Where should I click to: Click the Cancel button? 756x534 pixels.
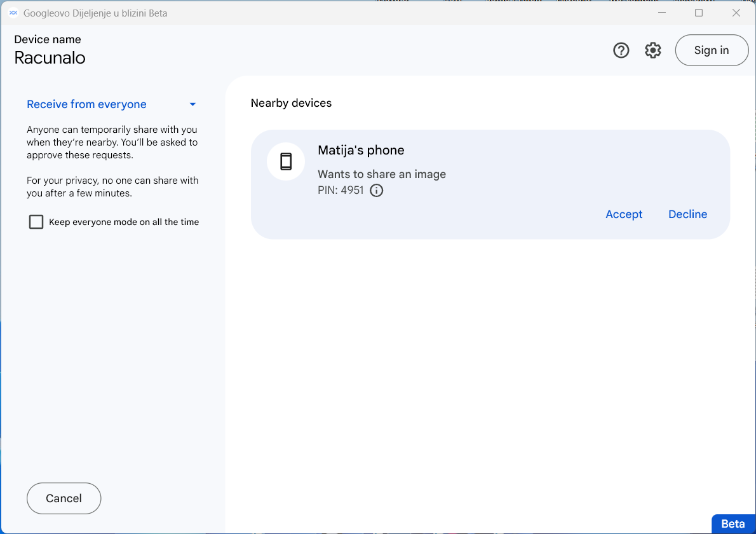point(64,498)
